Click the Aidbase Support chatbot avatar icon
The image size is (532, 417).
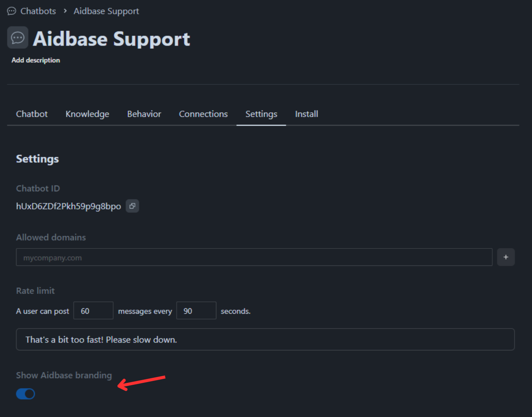tap(17, 37)
